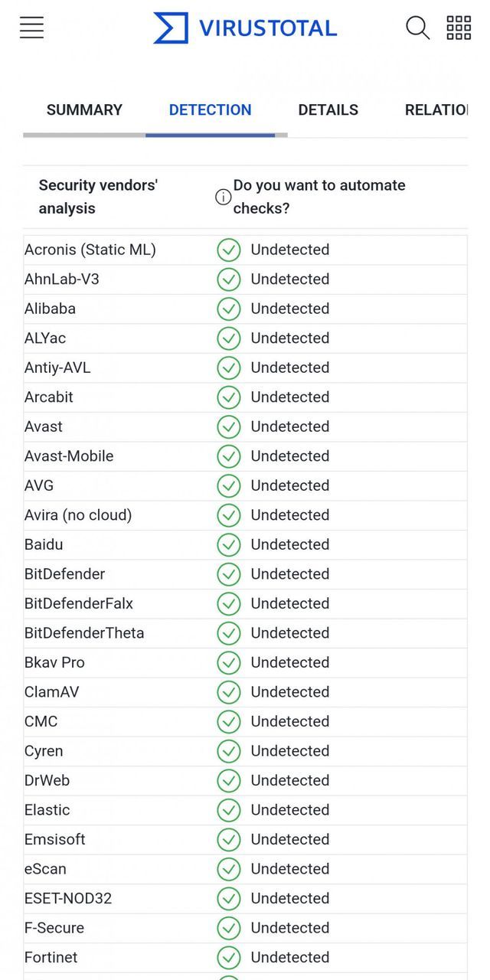This screenshot has width=490, height=980.
Task: Open the hamburger navigation menu
Action: tap(31, 28)
